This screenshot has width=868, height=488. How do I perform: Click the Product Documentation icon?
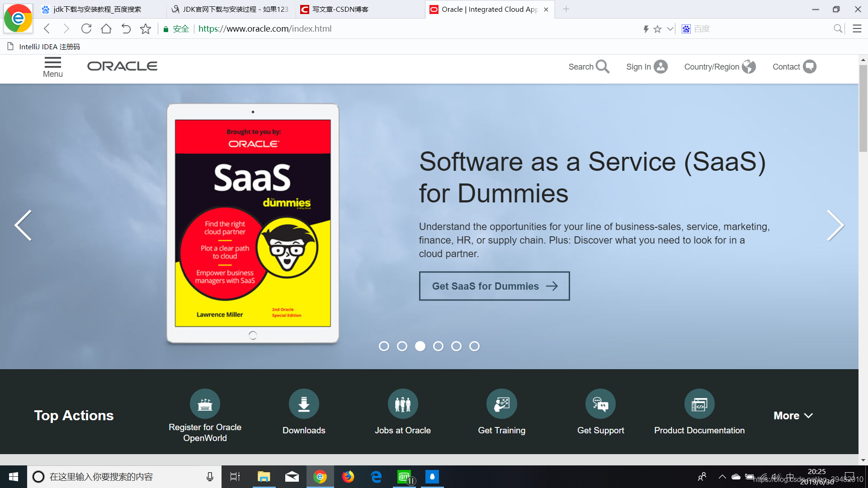click(699, 404)
